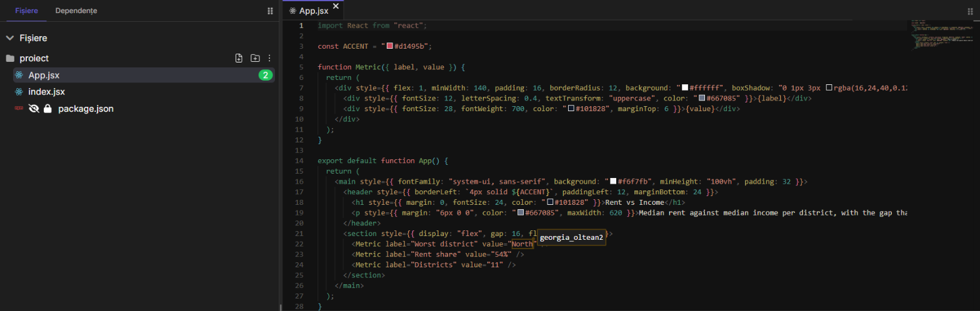The width and height of the screenshot is (980, 311).
Task: Toggle hidden-eye icon on package.json
Action: click(34, 109)
